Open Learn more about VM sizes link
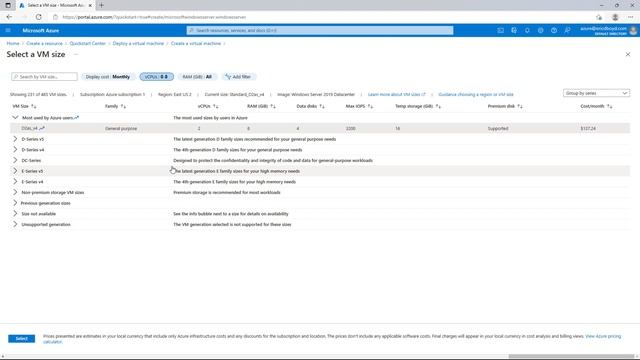The image size is (640, 360). 396,94
